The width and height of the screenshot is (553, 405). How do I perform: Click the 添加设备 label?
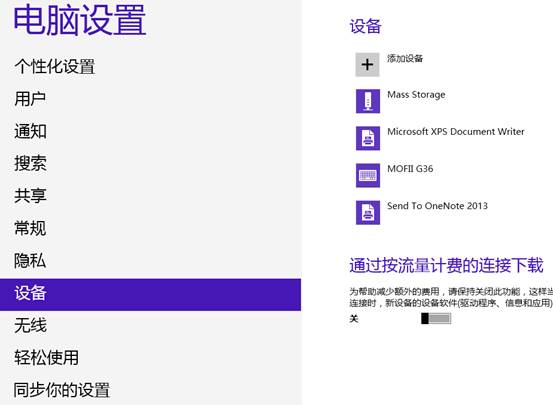click(x=405, y=58)
